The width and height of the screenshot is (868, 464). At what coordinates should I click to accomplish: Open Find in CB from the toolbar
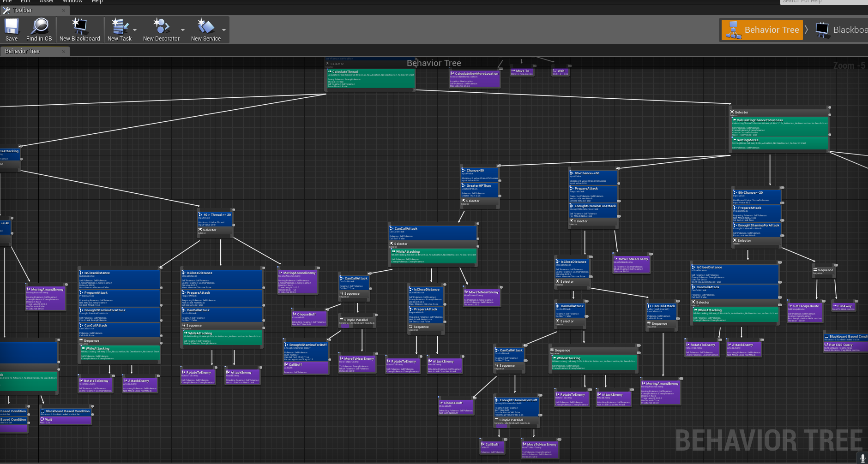[x=39, y=30]
